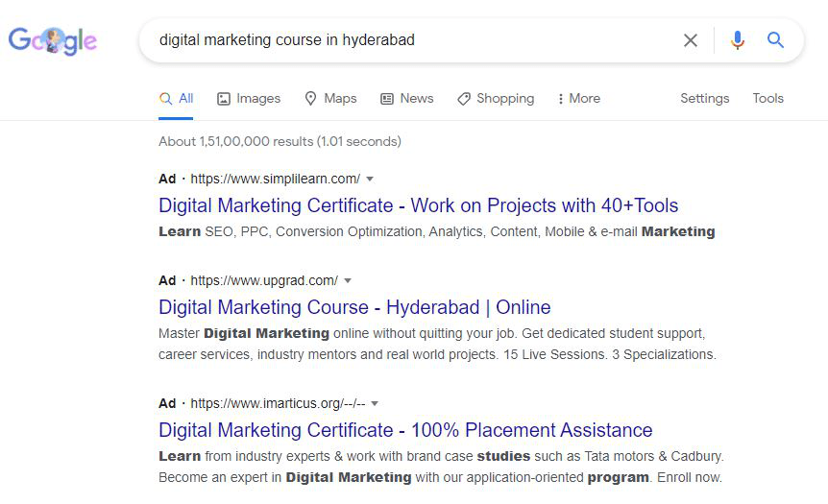Screen dimensions: 828x504
Task: Expand dropdown arrow next to upgrad.com URL
Action: coord(348,280)
